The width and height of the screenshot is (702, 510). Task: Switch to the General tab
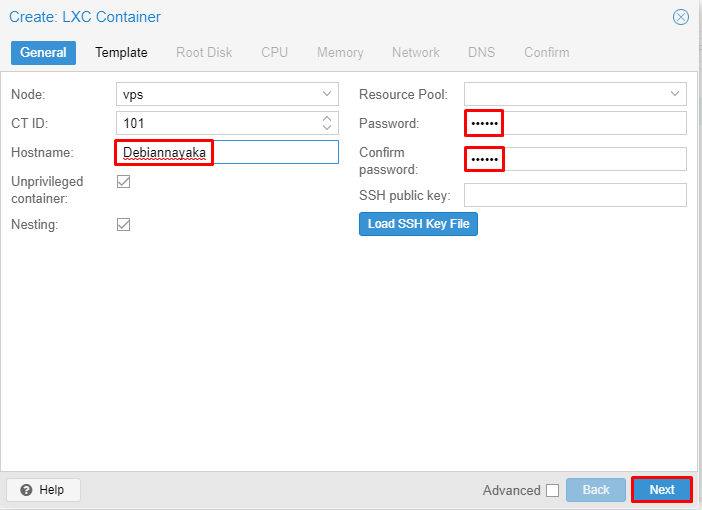(x=43, y=52)
